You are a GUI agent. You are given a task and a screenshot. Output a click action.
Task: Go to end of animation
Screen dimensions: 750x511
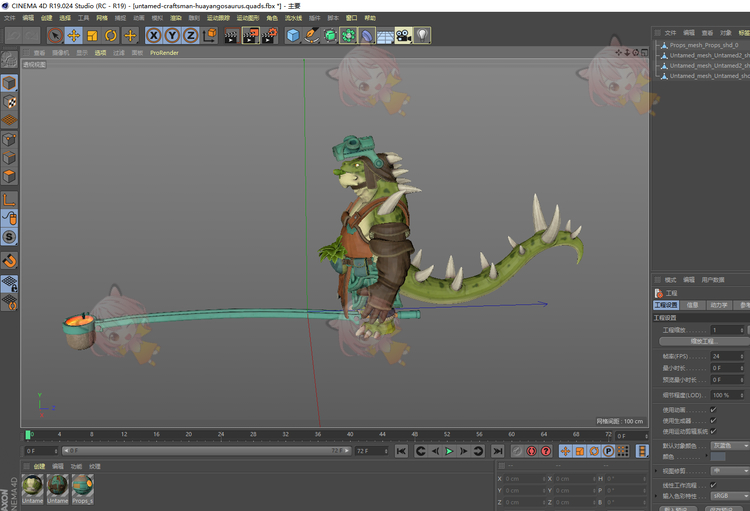498,451
